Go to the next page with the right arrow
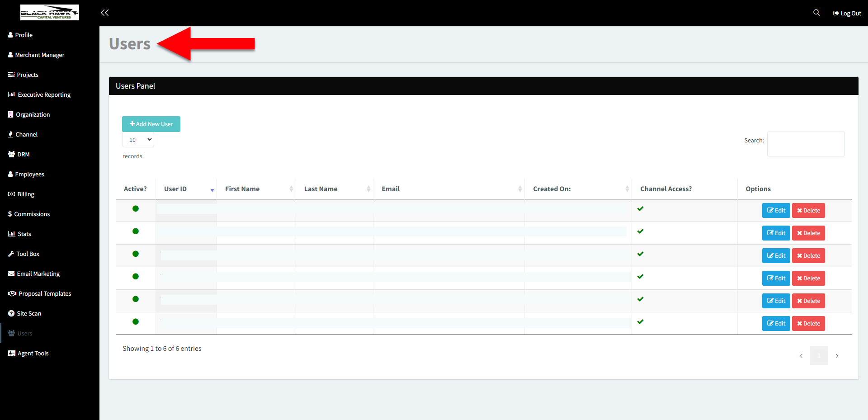Screen dimensions: 868x420 (837, 356)
